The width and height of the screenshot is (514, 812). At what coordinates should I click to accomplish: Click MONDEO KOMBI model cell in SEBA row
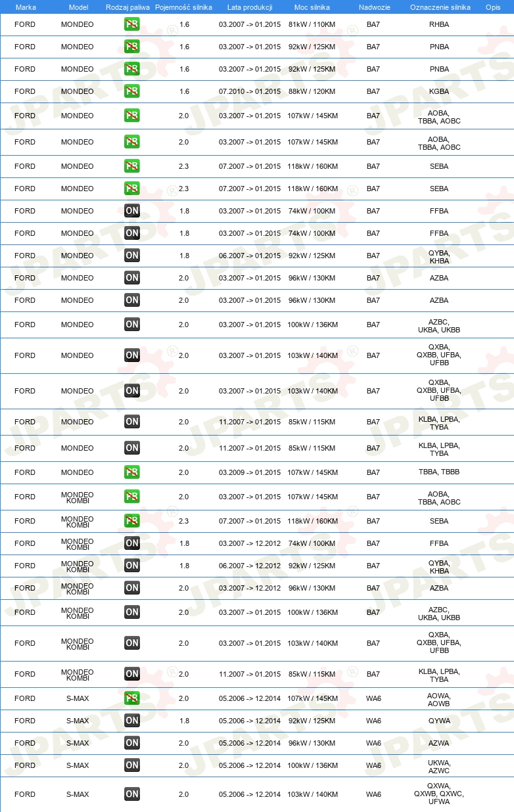78,521
